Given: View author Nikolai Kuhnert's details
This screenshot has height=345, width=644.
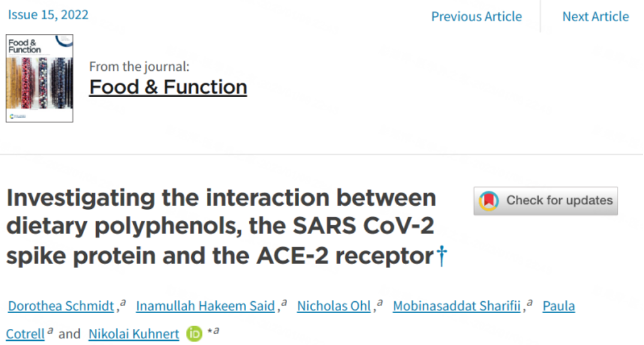Looking at the screenshot, I should (x=133, y=334).
